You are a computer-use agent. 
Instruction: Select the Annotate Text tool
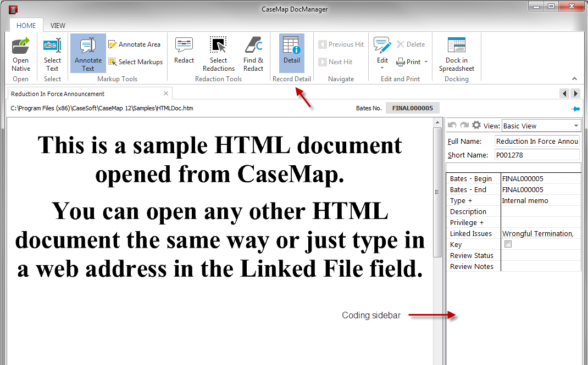87,53
